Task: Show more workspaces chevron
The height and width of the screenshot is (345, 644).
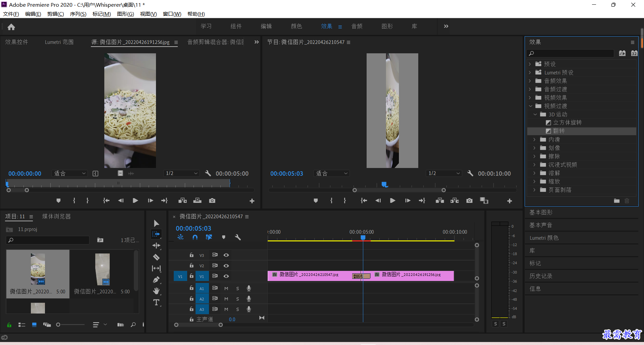Action: coord(446,26)
